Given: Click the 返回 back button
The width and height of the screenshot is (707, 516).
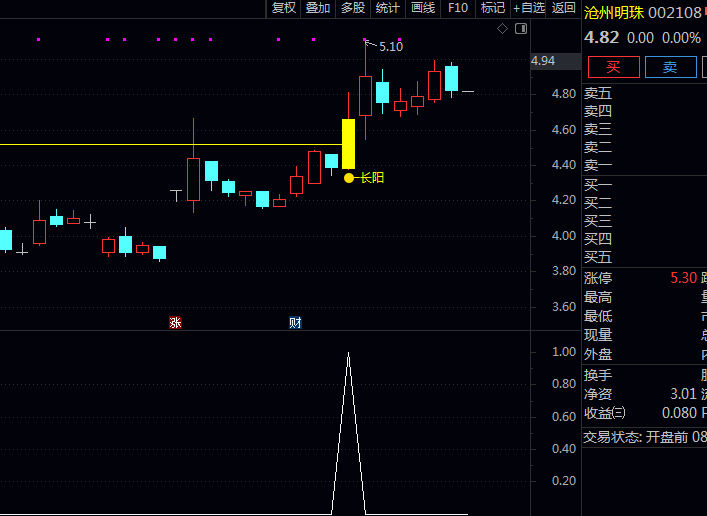Looking at the screenshot, I should coord(564,8).
